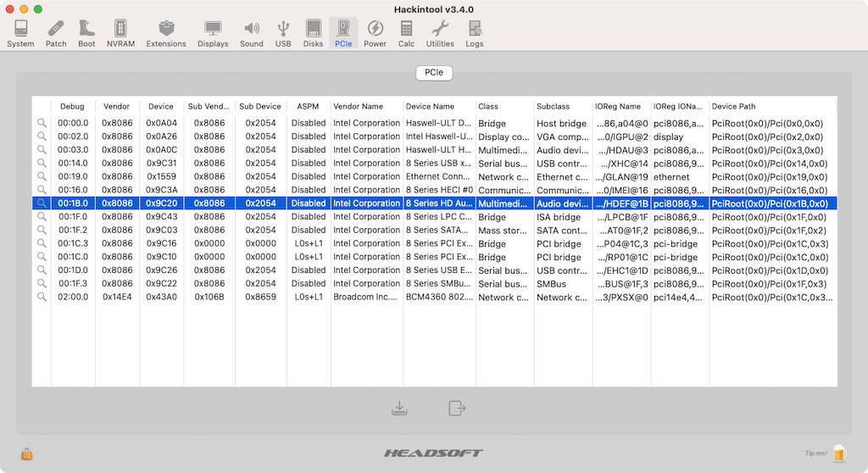Sort by the Device Name column header
Screen dimensions: 868x473
[x=439, y=106]
